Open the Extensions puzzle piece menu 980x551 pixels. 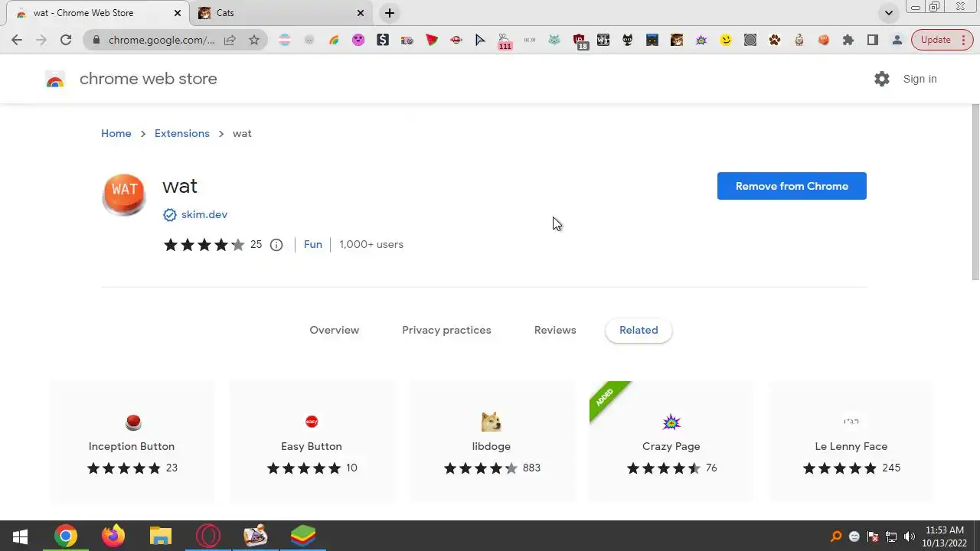coord(848,40)
